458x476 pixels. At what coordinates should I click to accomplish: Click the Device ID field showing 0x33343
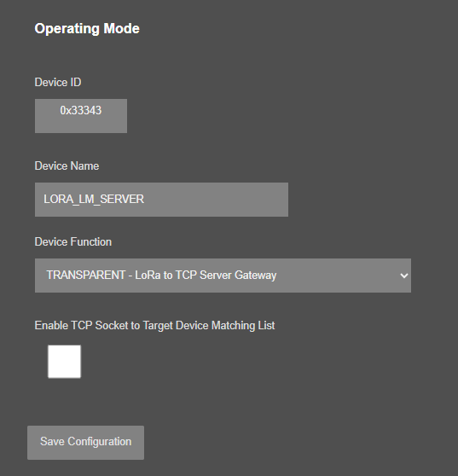[x=81, y=116]
